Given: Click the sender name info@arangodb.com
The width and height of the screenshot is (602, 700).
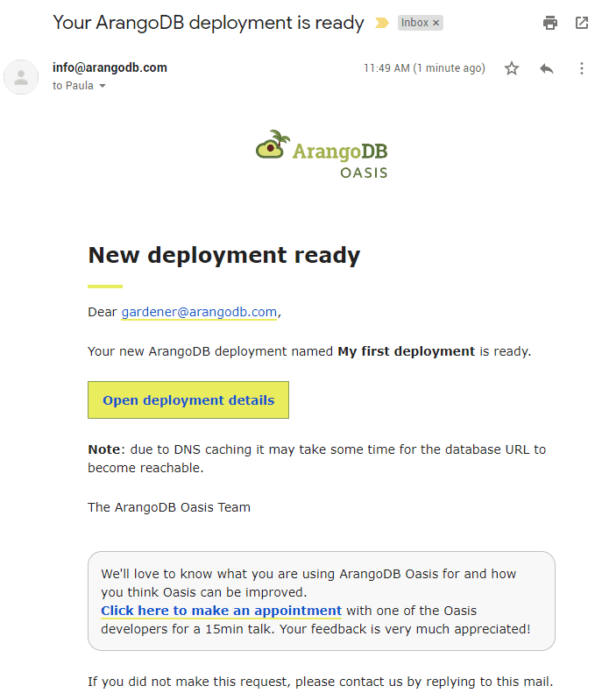Looking at the screenshot, I should click(110, 67).
